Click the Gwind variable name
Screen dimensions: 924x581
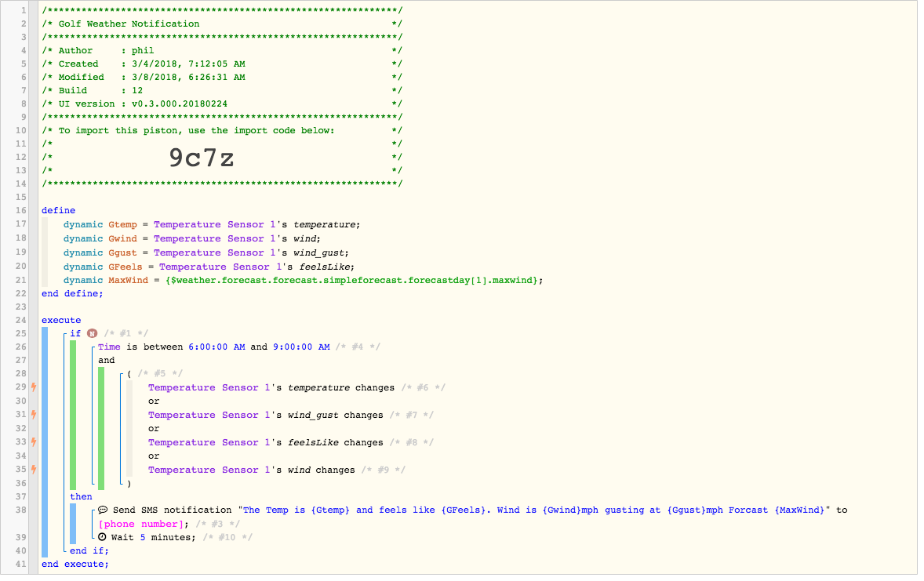point(122,238)
